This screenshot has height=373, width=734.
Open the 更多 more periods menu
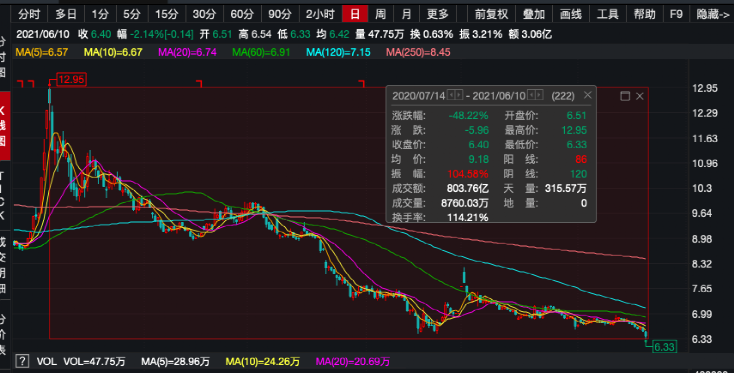(438, 15)
